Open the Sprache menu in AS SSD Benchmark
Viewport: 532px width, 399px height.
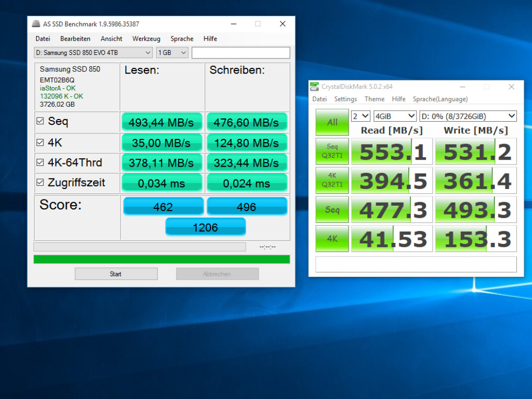182,39
